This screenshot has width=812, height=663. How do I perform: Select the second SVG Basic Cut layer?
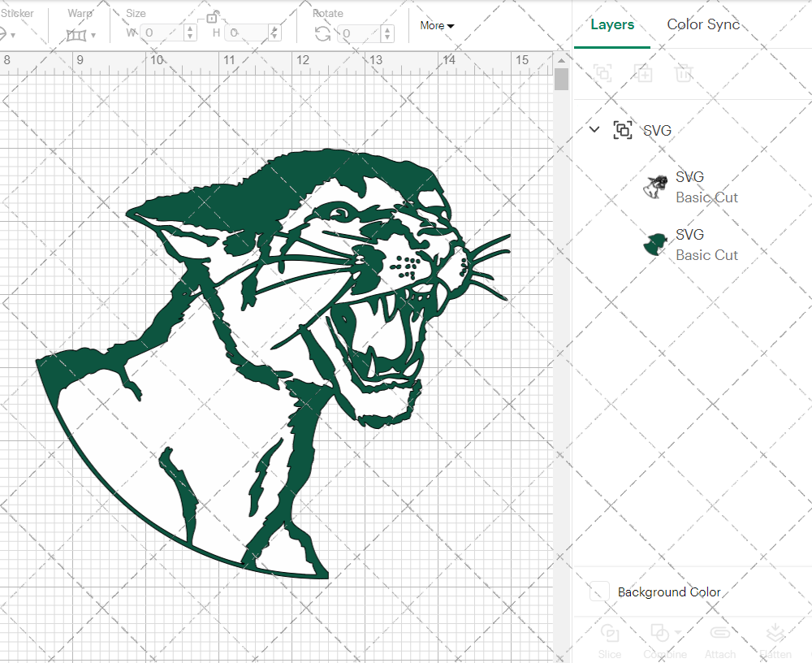(x=706, y=245)
